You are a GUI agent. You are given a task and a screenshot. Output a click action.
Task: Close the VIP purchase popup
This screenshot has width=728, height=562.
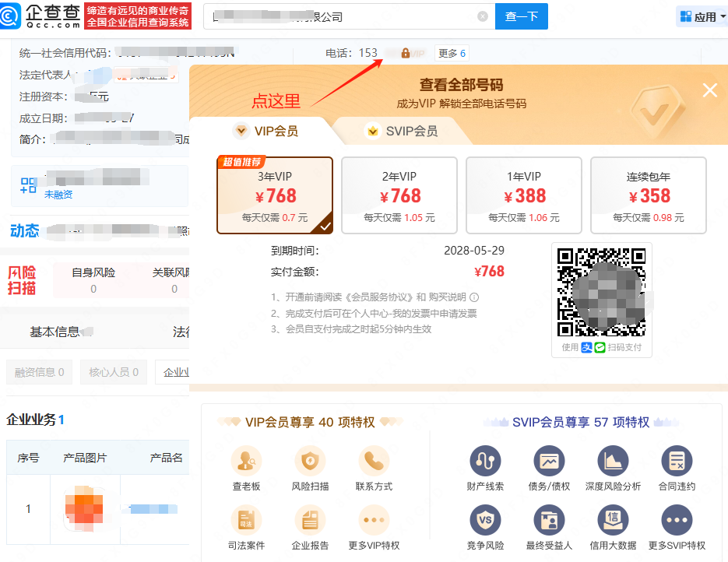coord(710,90)
